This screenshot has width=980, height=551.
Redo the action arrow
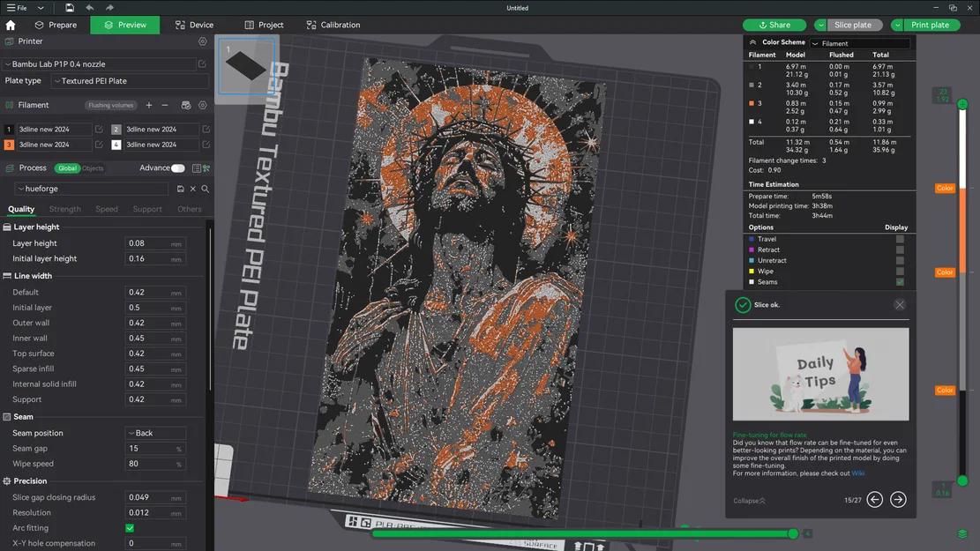[x=109, y=8]
